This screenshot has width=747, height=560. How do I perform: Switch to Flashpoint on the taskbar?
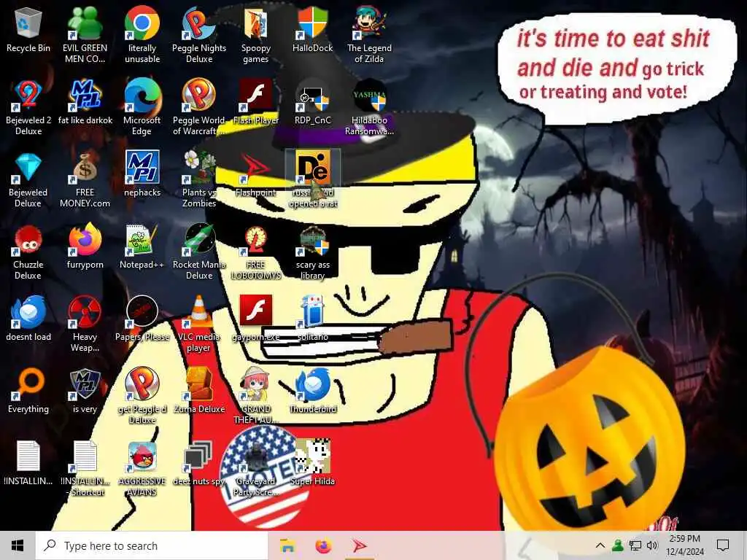tap(360, 545)
